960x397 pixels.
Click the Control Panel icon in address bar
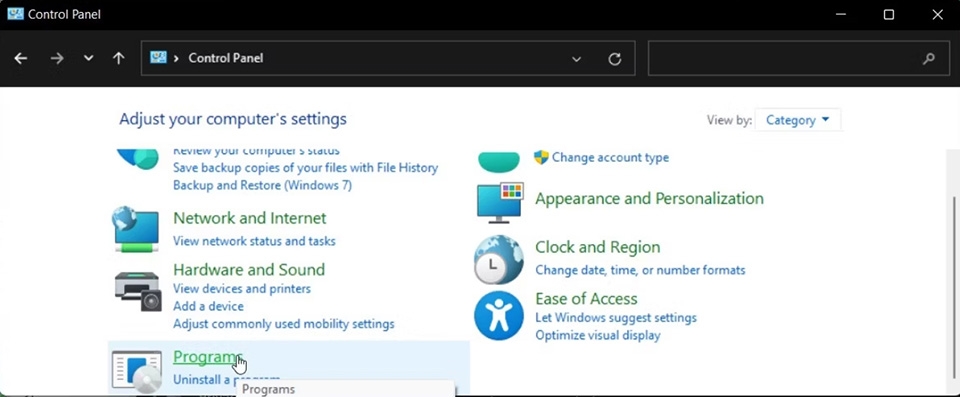tap(159, 58)
